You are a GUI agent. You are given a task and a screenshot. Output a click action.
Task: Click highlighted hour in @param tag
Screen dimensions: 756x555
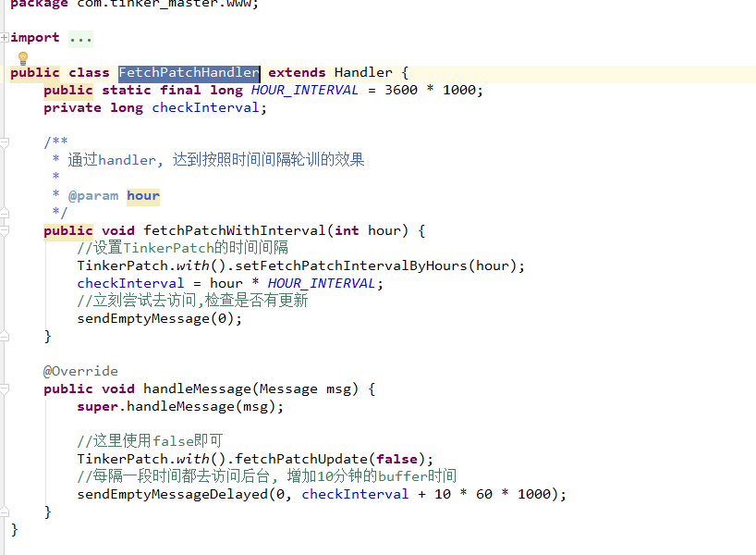[x=143, y=196]
